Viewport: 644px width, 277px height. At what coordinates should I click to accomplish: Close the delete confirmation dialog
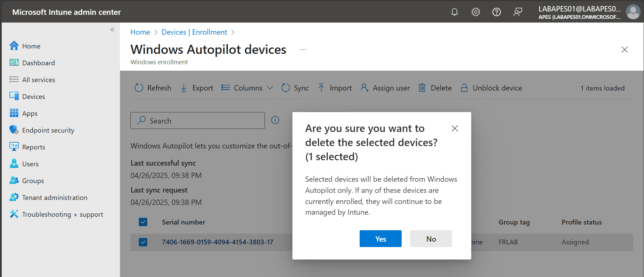[455, 128]
